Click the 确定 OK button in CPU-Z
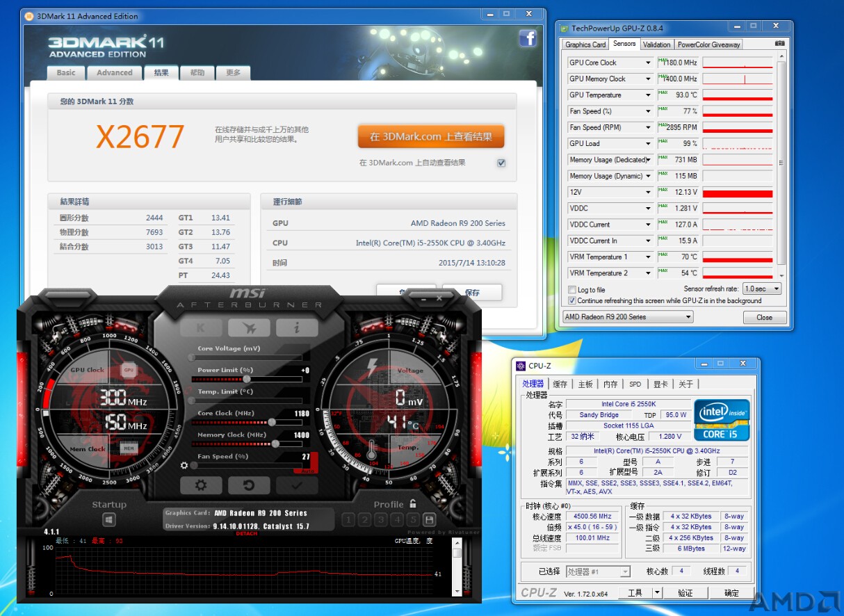Viewport: 844px width, 616px height. tap(732, 593)
